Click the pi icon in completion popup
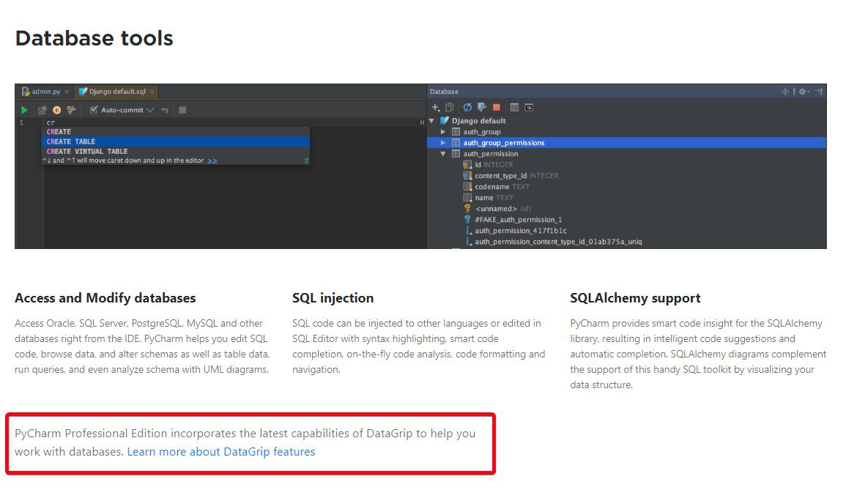This screenshot has height=490, width=868. point(306,160)
